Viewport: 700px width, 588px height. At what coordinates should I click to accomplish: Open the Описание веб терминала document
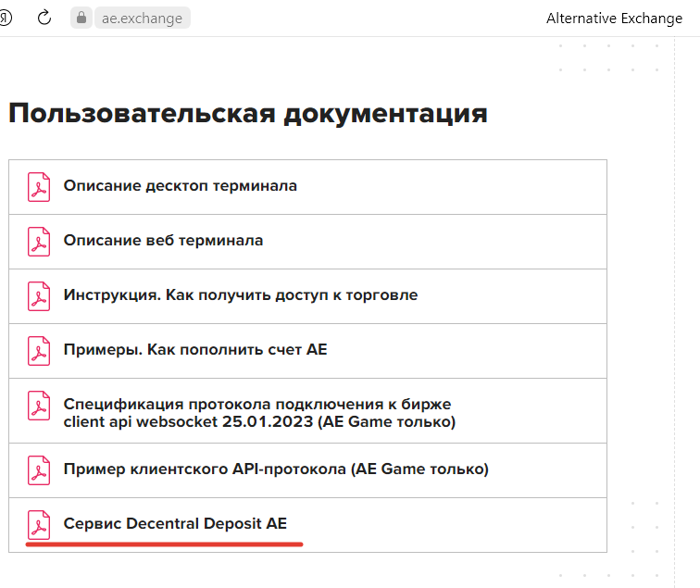click(x=163, y=240)
